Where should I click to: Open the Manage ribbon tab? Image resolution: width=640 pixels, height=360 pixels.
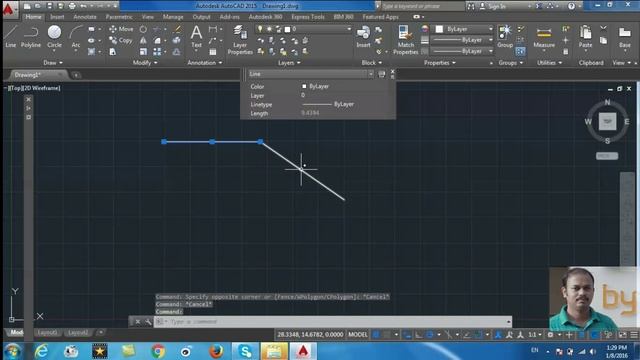point(173,17)
